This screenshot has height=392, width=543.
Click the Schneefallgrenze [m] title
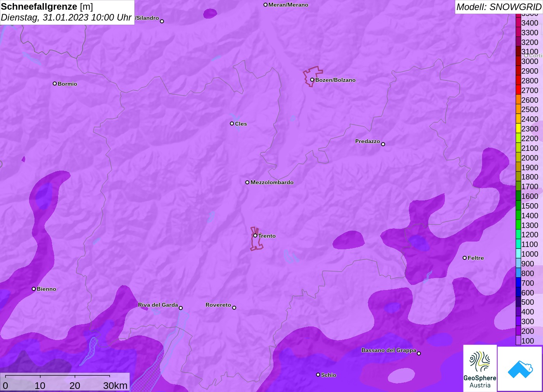(47, 7)
